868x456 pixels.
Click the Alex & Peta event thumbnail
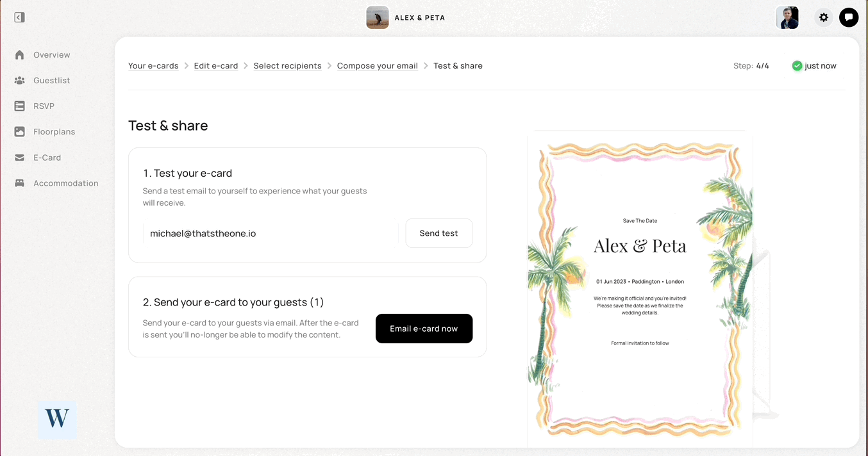(x=378, y=17)
